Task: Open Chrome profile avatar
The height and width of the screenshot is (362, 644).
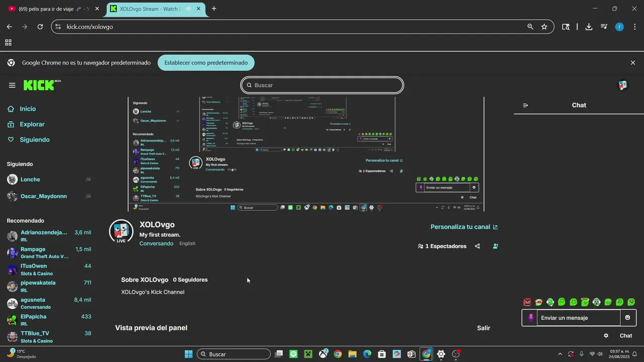Action: coord(619,27)
